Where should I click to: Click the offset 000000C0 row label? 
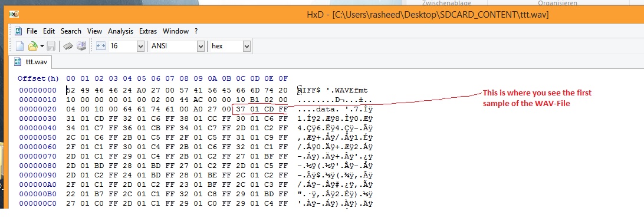38,203
